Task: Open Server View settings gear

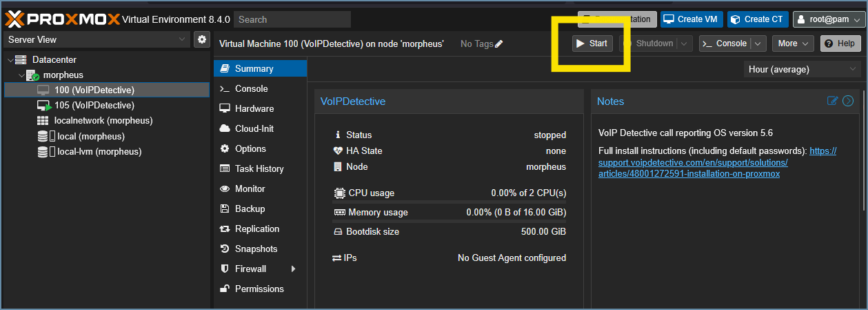Action: pyautogui.click(x=201, y=39)
